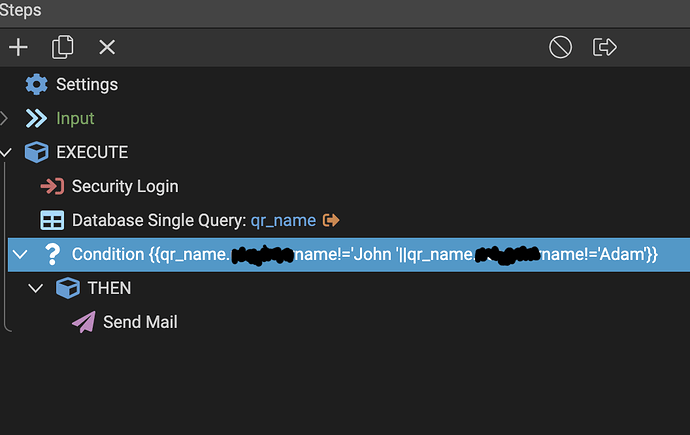The height and width of the screenshot is (435, 690).
Task: Click the Condition question mark icon
Action: pyautogui.click(x=52, y=254)
